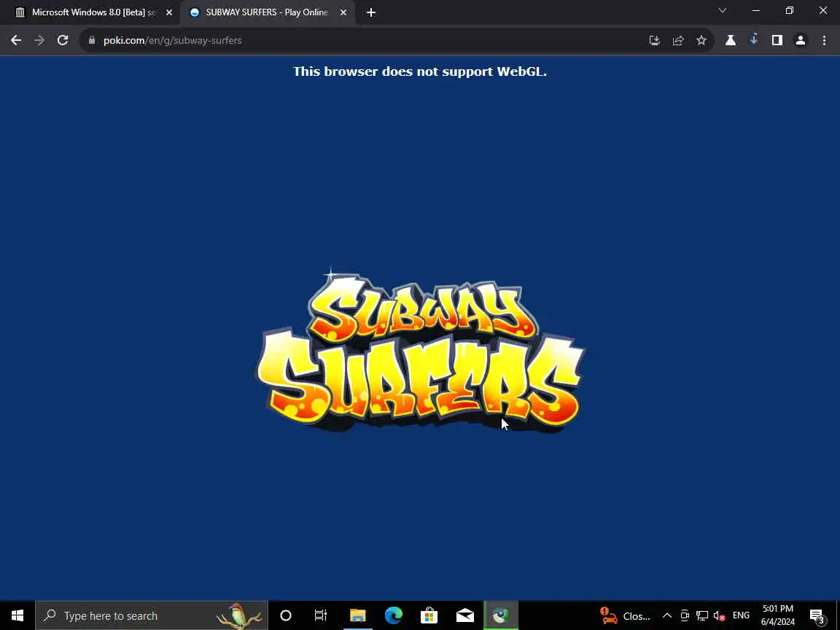Open the profile avatar menu
This screenshot has height=630, width=840.
click(801, 40)
